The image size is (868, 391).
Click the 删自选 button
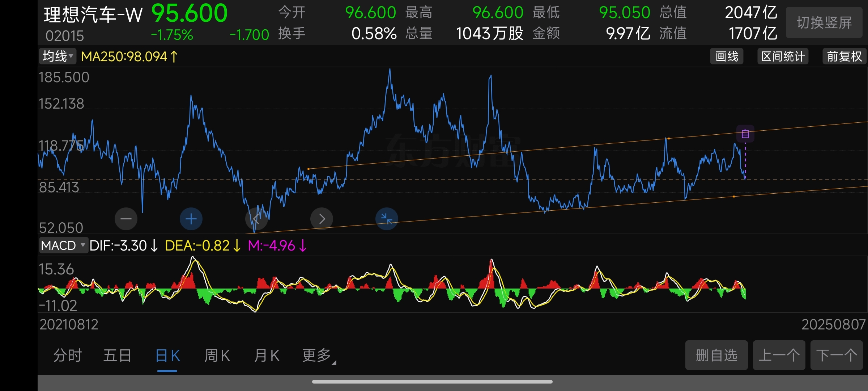pos(716,355)
